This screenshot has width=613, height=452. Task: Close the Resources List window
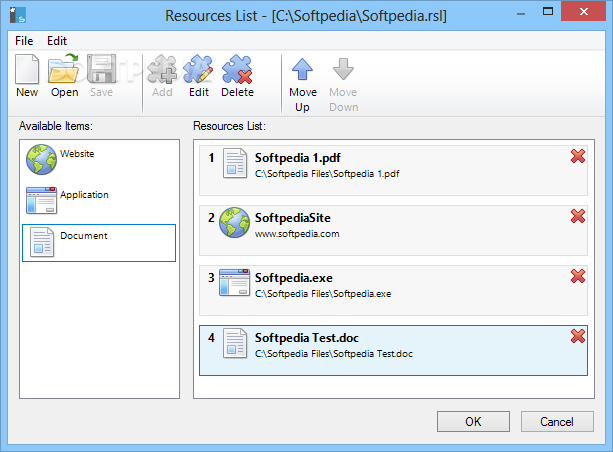click(583, 11)
